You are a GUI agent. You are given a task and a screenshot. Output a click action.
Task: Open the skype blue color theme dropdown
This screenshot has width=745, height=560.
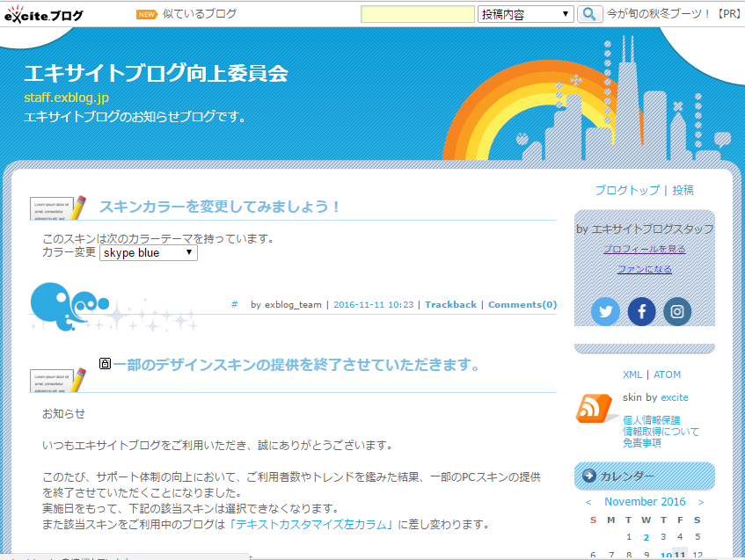tap(149, 252)
